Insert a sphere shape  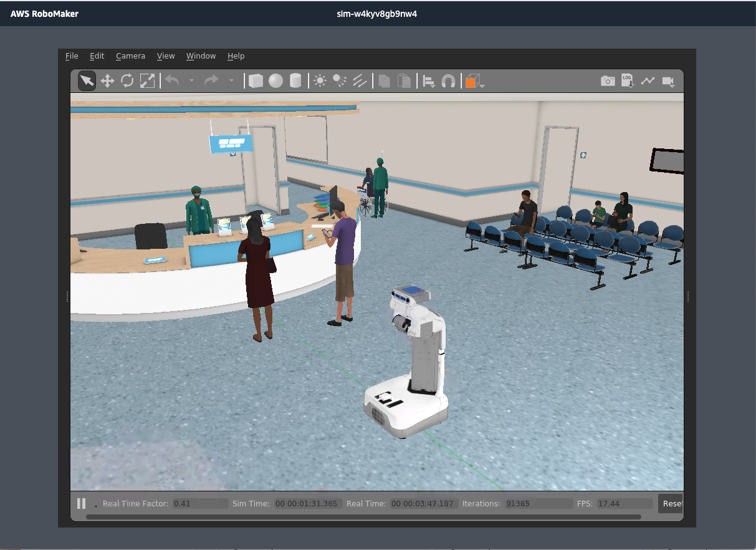click(275, 81)
